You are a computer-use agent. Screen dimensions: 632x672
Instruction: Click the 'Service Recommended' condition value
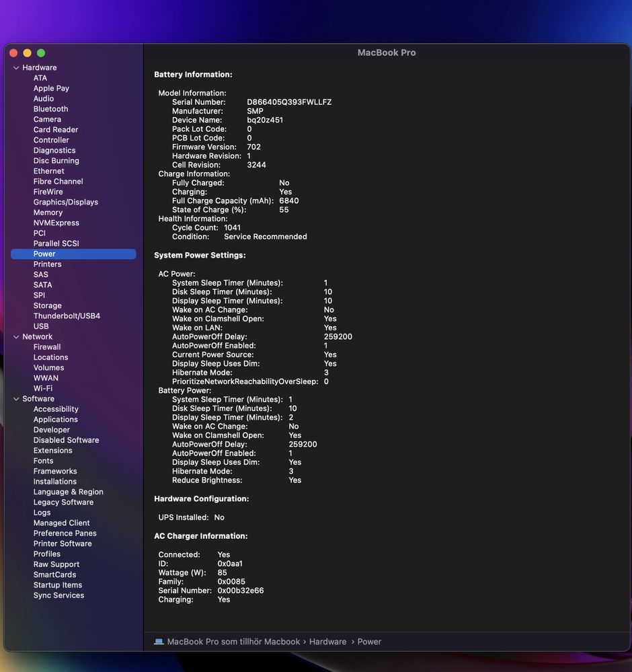pyautogui.click(x=265, y=237)
